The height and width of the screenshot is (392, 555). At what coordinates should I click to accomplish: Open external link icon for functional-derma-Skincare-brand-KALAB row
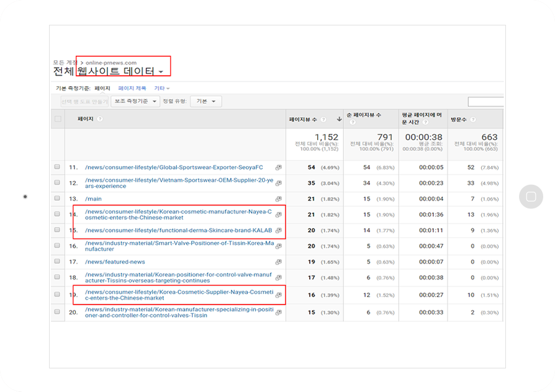coord(279,230)
